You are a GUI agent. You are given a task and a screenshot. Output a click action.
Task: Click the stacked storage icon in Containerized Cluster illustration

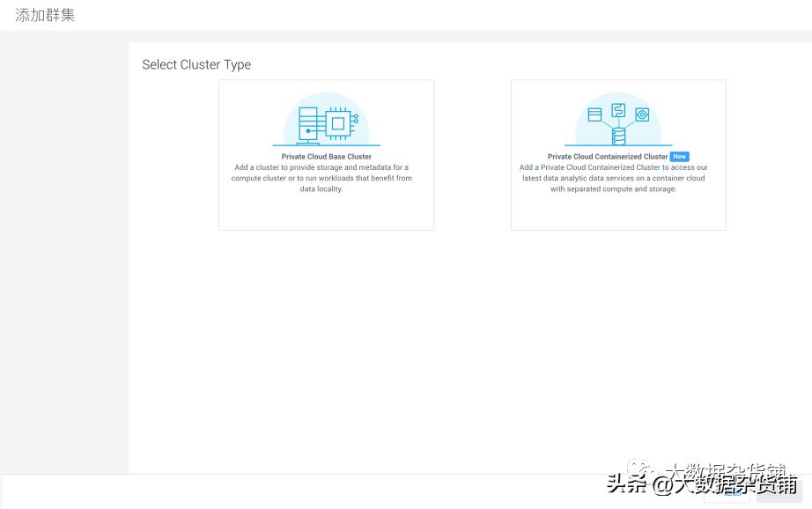tap(595, 114)
